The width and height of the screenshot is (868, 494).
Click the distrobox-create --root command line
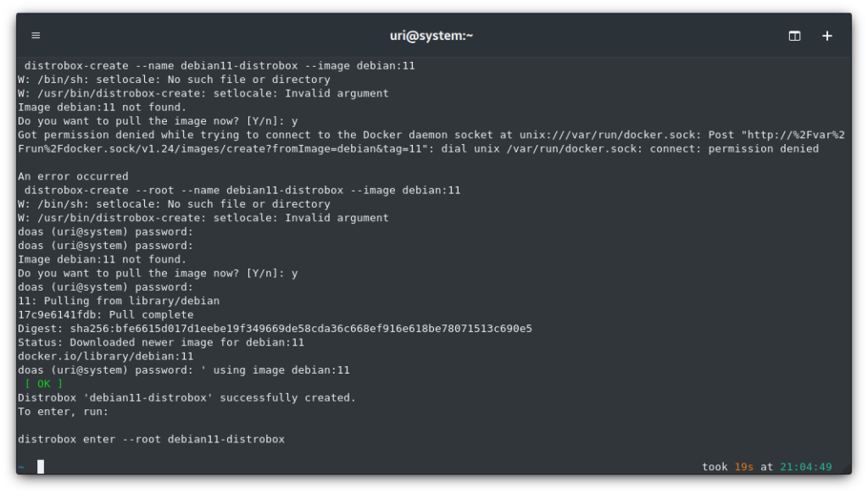[242, 191]
